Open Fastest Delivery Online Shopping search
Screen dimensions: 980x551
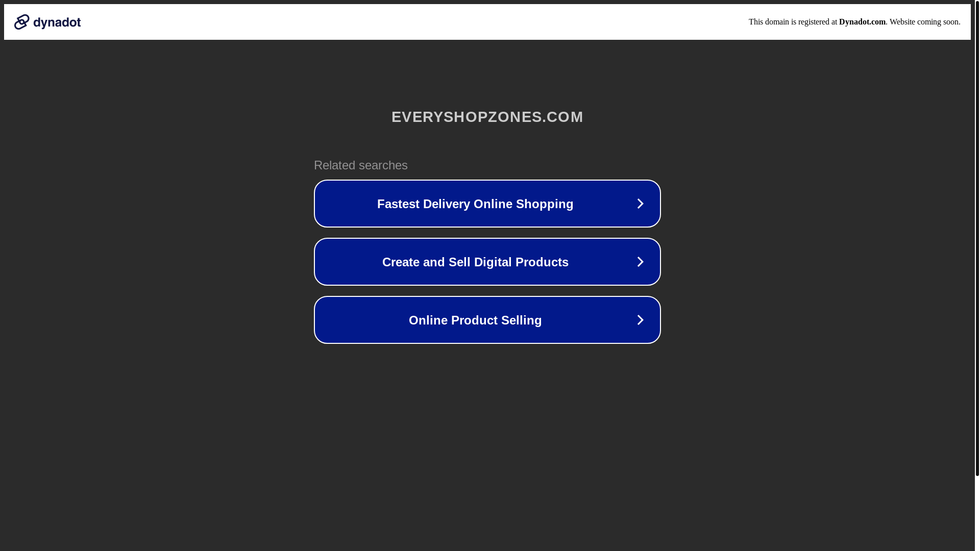(487, 204)
